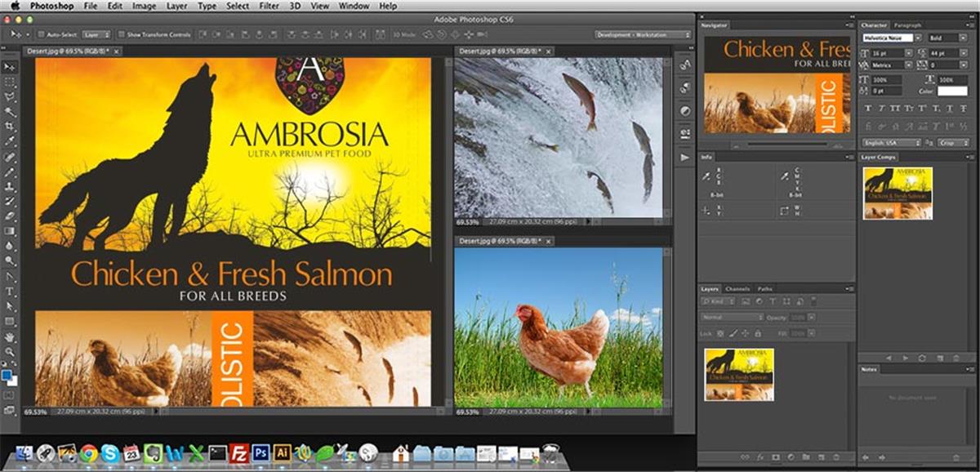
Task: Toggle lock all padlock in Layers panel
Action: pos(759,333)
